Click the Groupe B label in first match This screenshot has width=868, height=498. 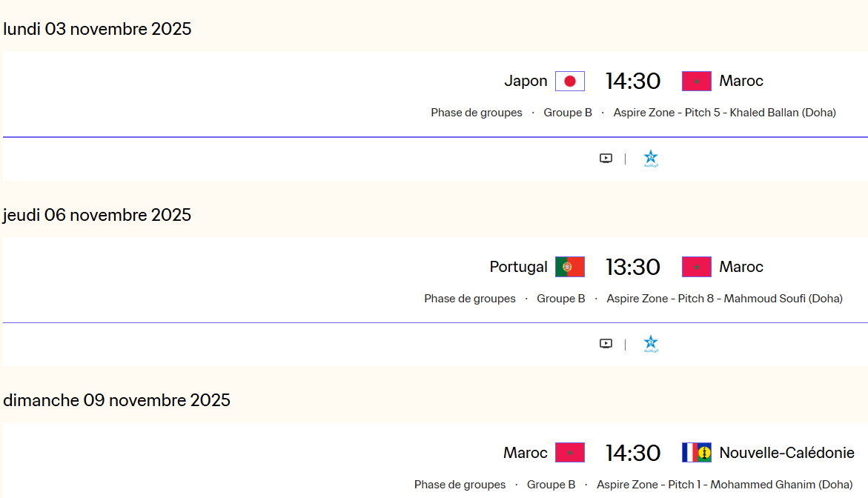tap(568, 113)
